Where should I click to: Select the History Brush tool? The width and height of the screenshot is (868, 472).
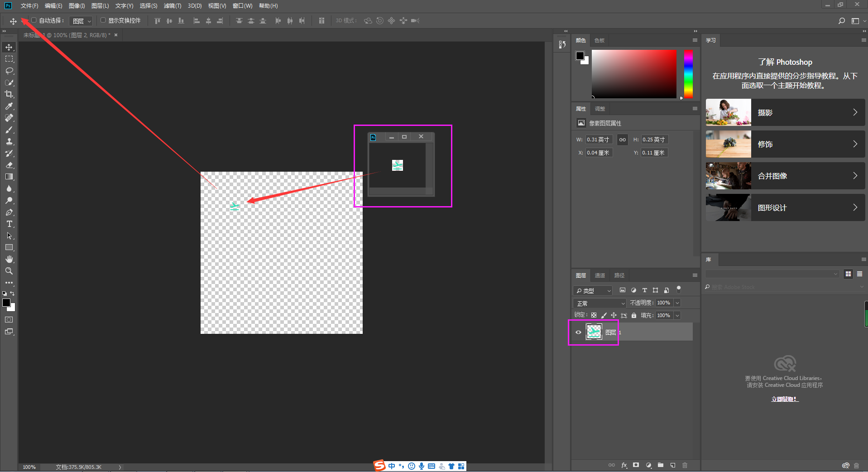[x=9, y=153]
